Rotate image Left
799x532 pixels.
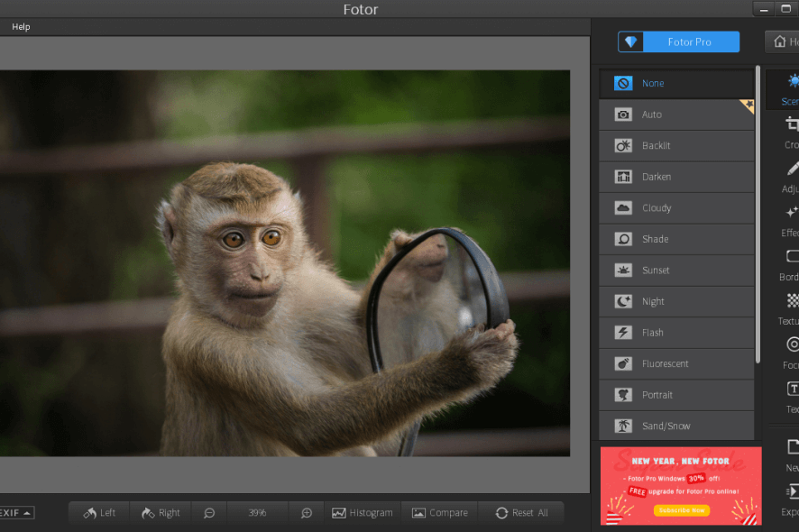pos(99,513)
